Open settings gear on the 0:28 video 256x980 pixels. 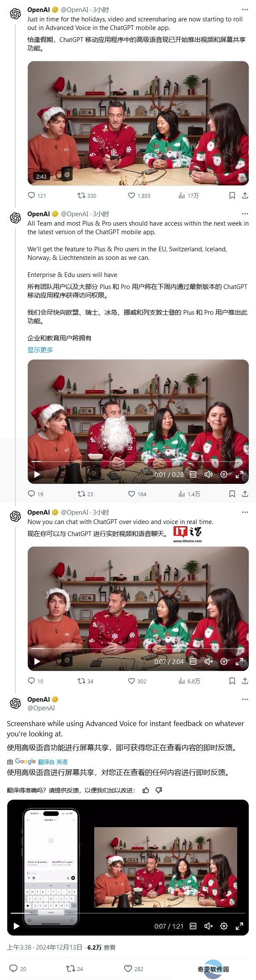pos(224,474)
